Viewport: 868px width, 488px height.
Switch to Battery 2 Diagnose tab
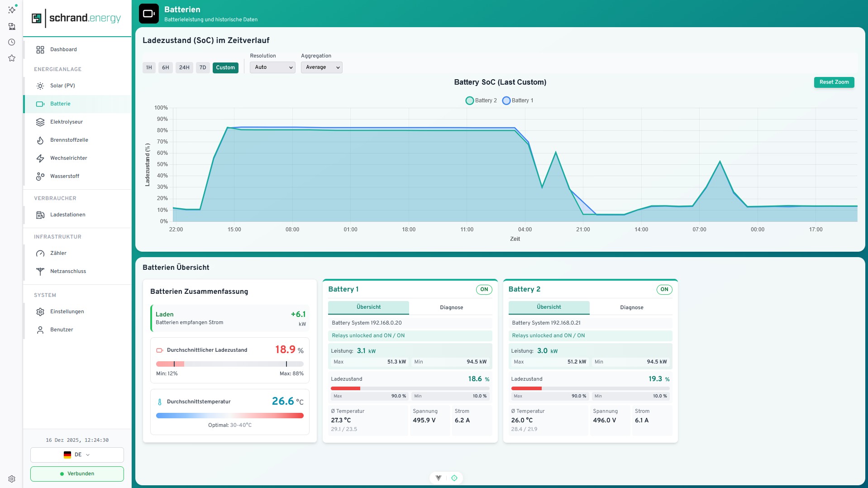pos(631,307)
